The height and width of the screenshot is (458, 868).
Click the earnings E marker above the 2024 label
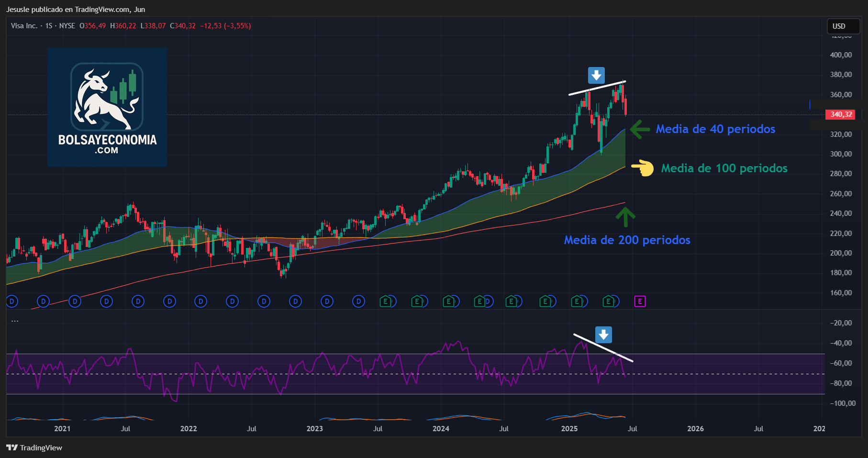click(x=448, y=302)
